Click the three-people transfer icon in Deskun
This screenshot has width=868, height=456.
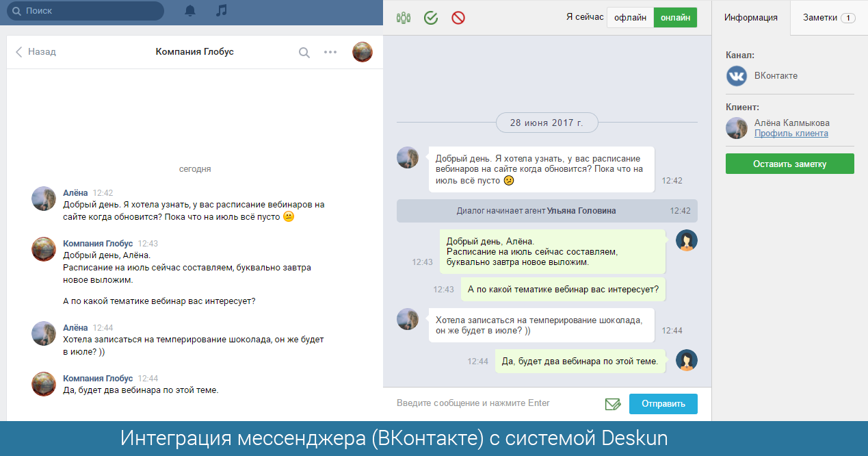tap(404, 18)
